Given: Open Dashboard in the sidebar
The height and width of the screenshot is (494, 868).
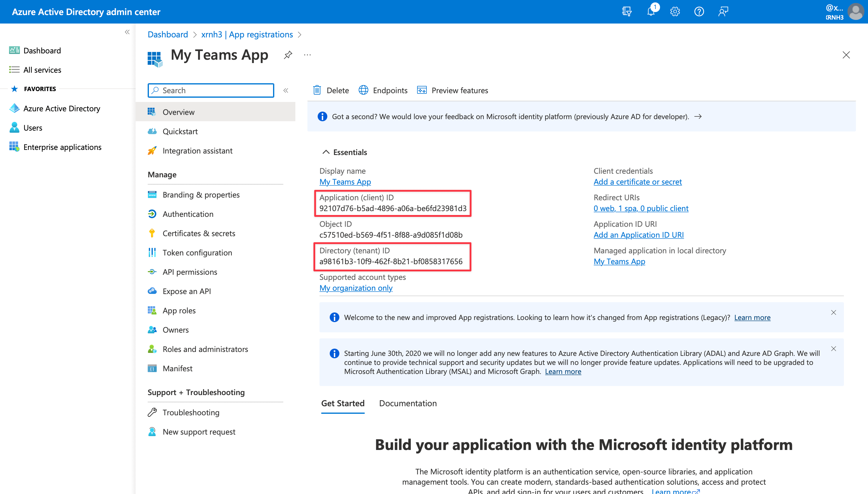Looking at the screenshot, I should [35, 51].
